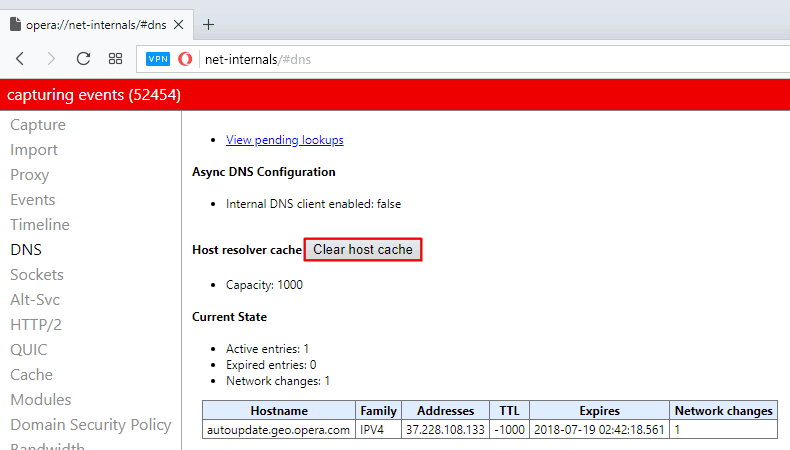Select the autoupdate.geo.opera.com hostname cell
Image resolution: width=790 pixels, height=450 pixels.
[279, 430]
